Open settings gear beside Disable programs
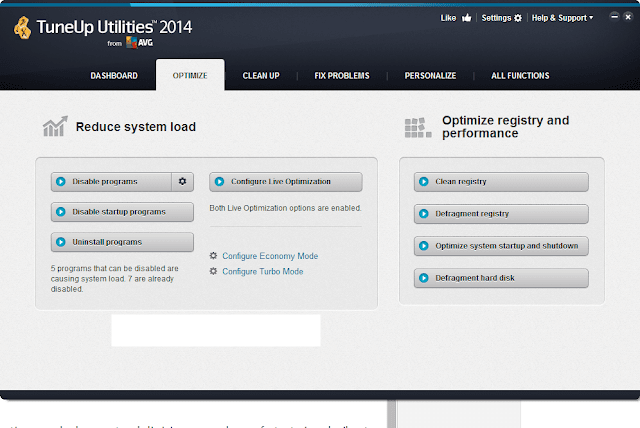The height and width of the screenshot is (428, 640). pos(182,182)
